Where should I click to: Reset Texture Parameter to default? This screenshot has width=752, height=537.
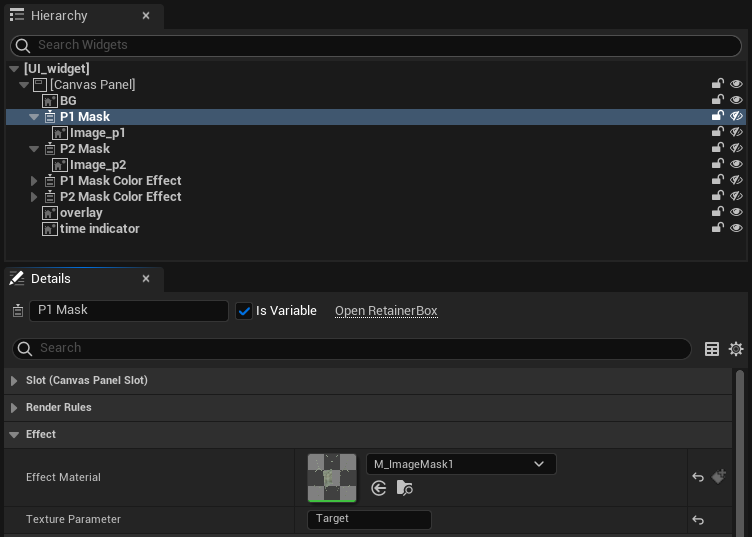pos(698,520)
